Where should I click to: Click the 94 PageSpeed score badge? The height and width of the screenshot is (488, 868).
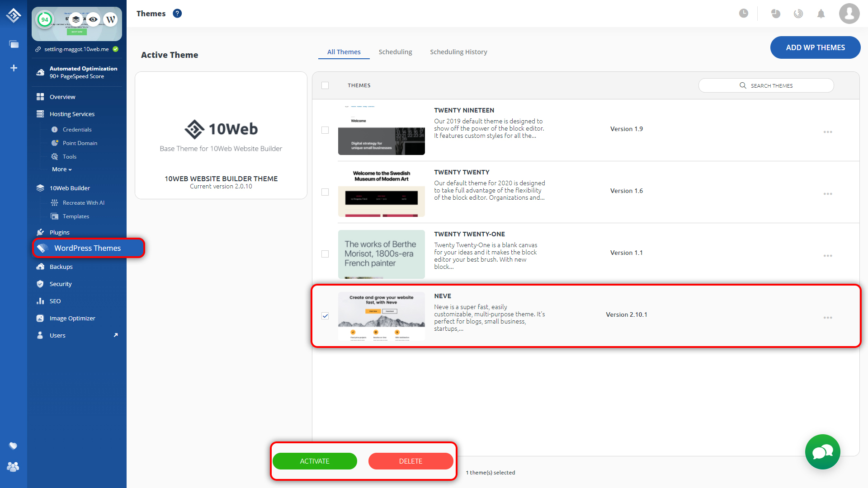point(45,19)
